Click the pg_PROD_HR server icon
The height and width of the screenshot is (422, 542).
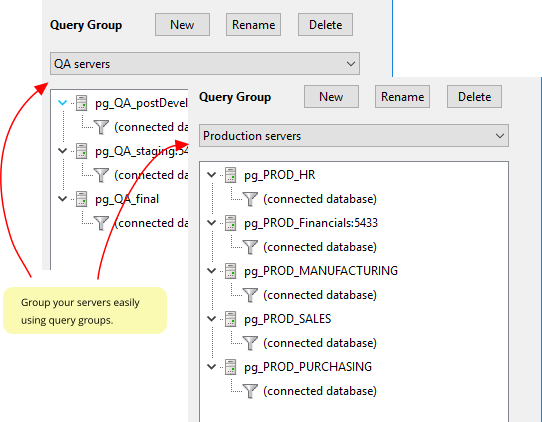(x=231, y=175)
